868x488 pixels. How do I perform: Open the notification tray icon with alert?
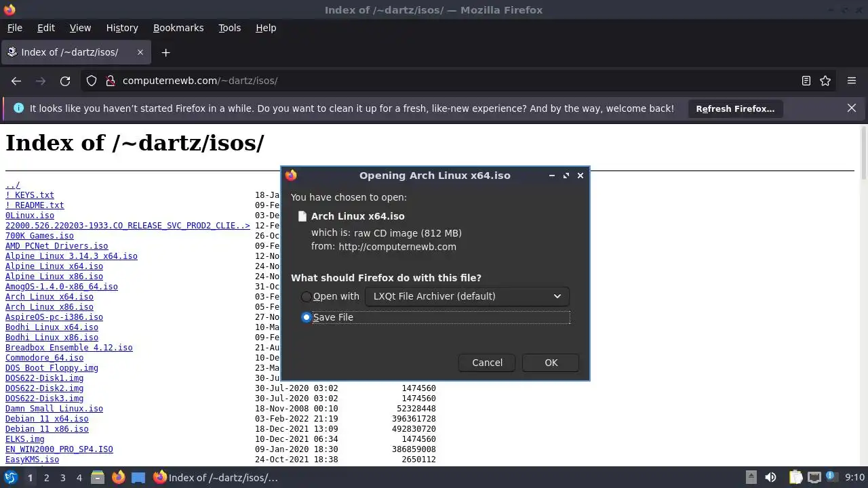pos(832,478)
